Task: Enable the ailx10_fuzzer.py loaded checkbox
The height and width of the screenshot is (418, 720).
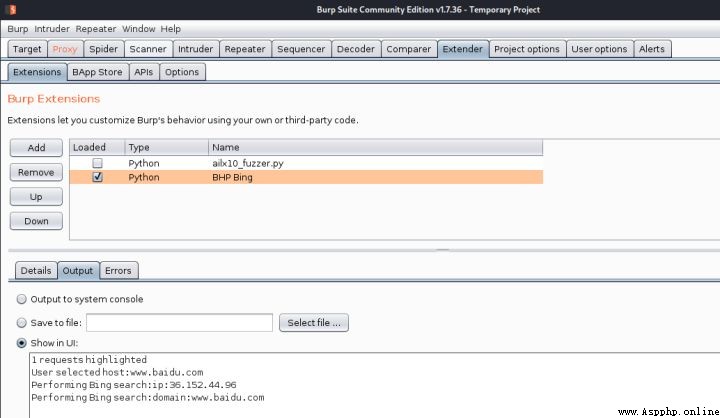Action: pos(97,163)
